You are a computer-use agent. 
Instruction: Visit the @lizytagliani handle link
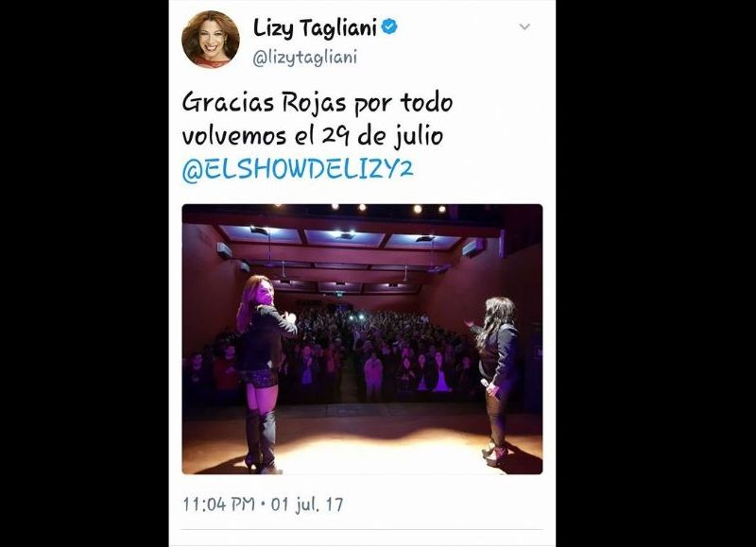pyautogui.click(x=305, y=58)
